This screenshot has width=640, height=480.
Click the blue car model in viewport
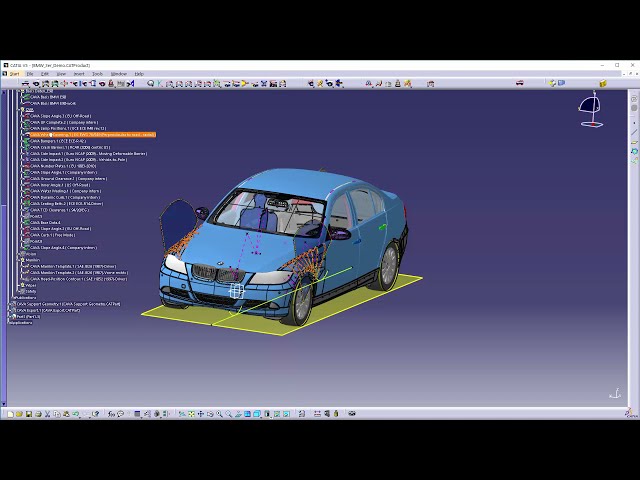pos(283,245)
